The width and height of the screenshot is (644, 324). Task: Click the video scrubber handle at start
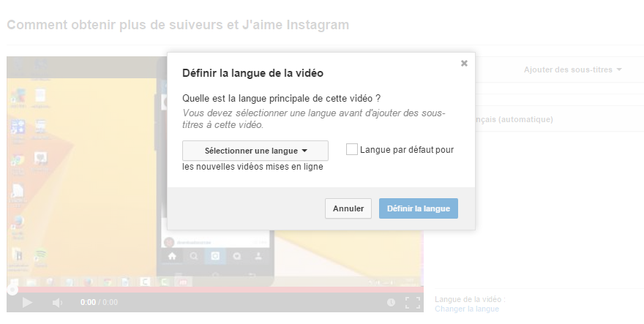(x=12, y=290)
